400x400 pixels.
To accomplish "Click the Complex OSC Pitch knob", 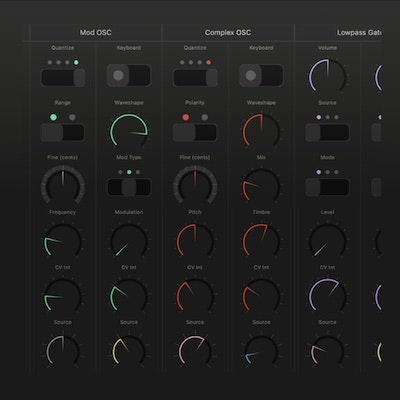I will [x=195, y=240].
